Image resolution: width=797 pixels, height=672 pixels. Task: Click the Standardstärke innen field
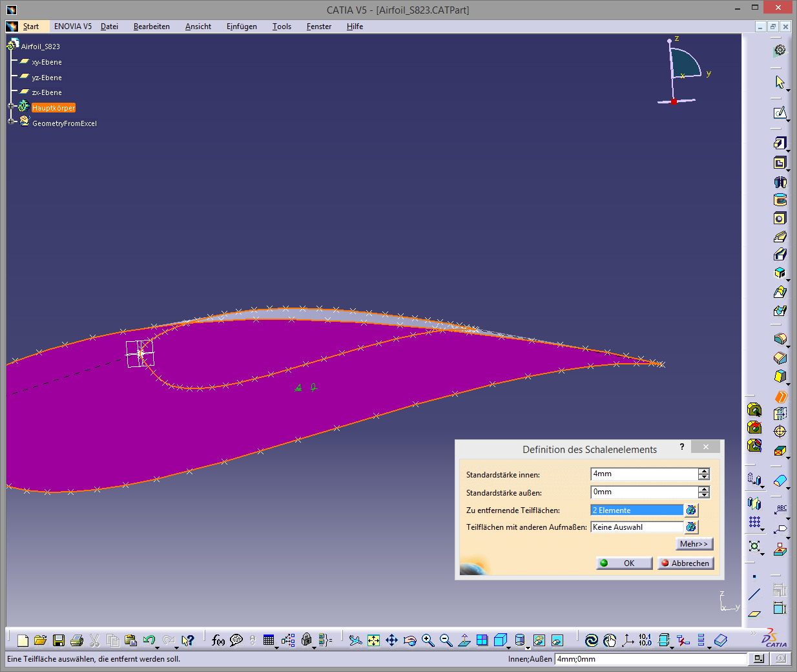[645, 474]
